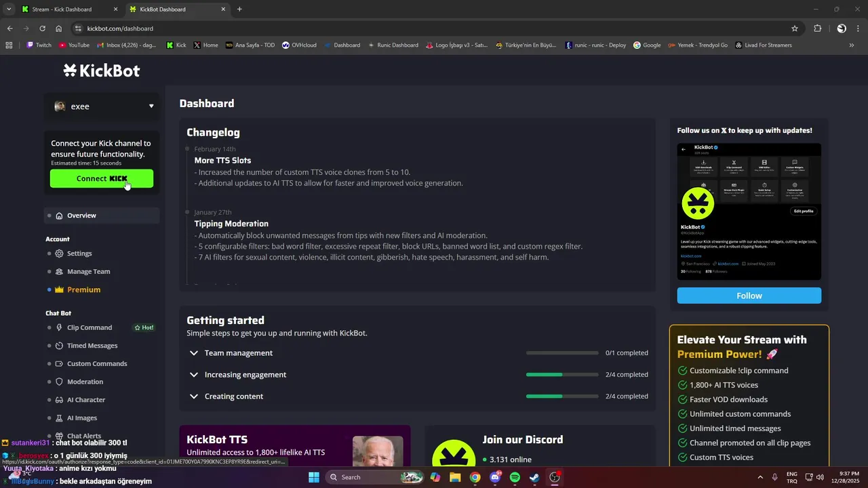Close the Stream - Kick Dashboard tab

115,9
